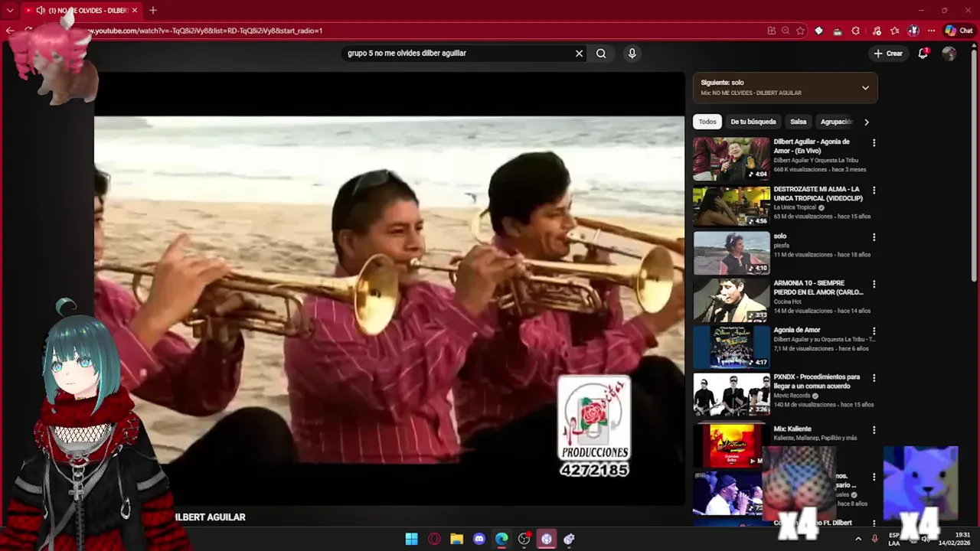Open PXNDX Procedimientos video thumbnail

731,394
